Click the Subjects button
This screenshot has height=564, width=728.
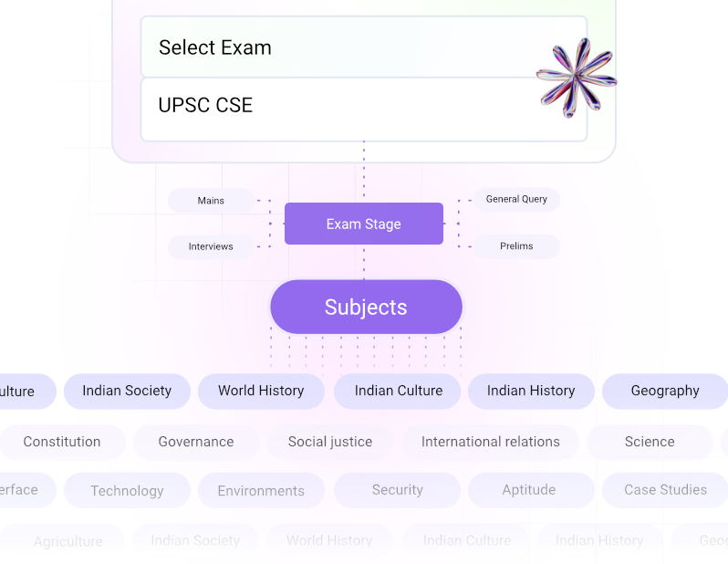pos(366,308)
